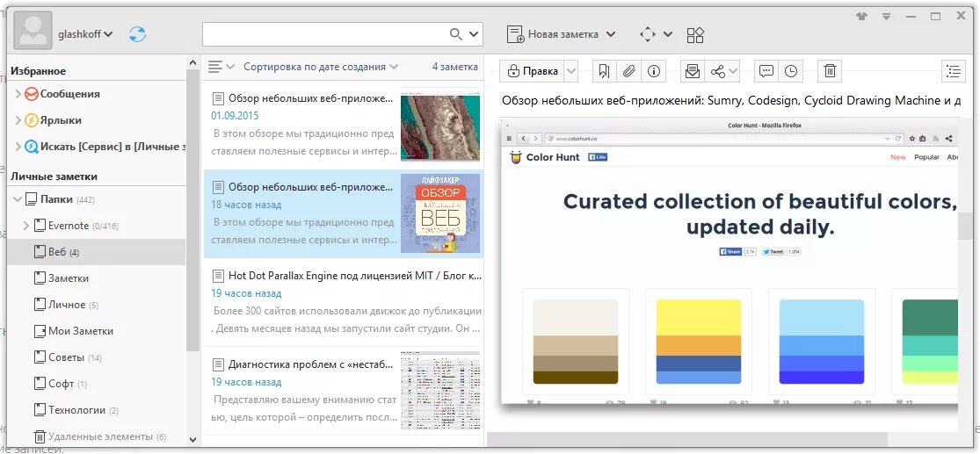Click the light blue palette swatch
The width and height of the screenshot is (980, 454).
coord(821,342)
